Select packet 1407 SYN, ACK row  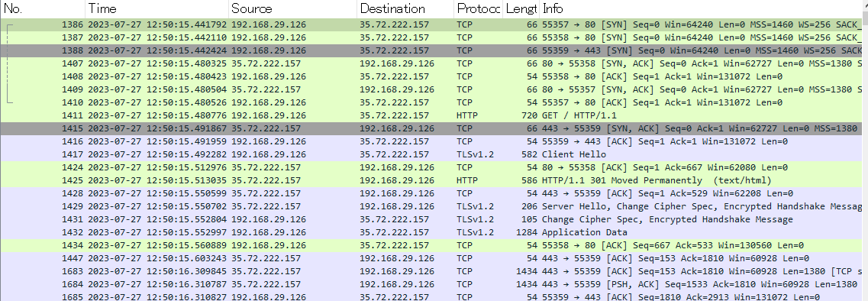click(x=431, y=63)
